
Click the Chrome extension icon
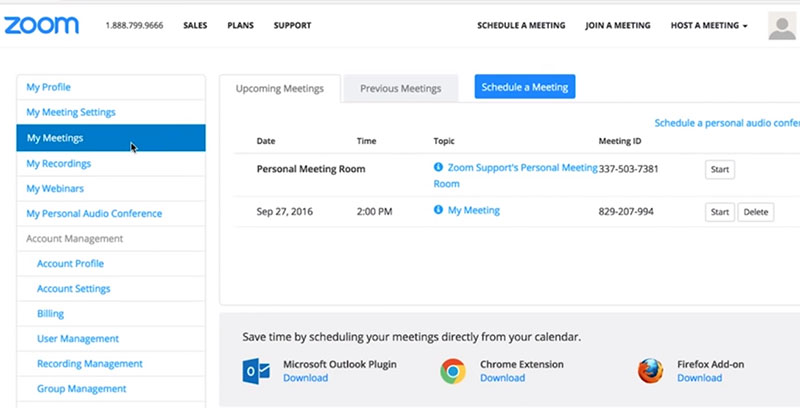453,371
